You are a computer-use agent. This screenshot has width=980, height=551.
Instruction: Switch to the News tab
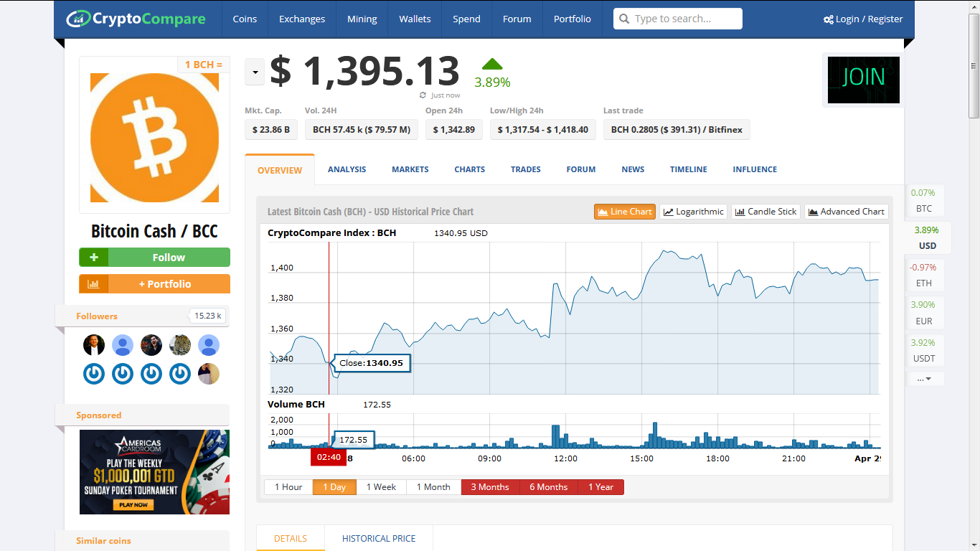point(633,169)
